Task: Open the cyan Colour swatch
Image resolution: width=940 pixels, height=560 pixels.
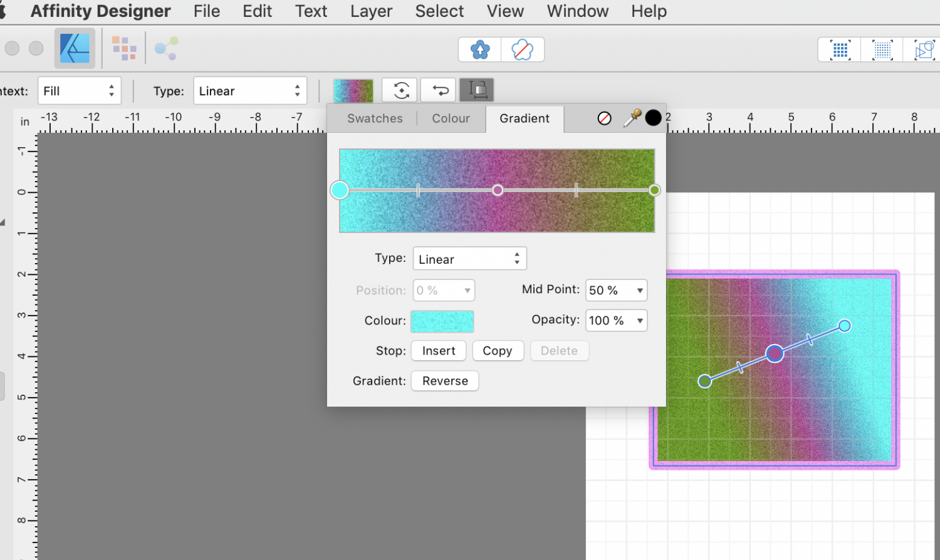Action: [442, 321]
